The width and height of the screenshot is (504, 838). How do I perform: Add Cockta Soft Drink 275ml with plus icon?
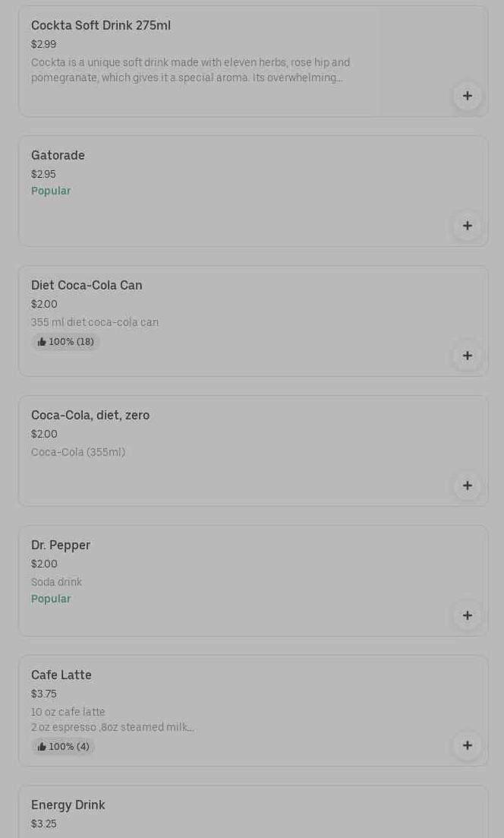[467, 96]
